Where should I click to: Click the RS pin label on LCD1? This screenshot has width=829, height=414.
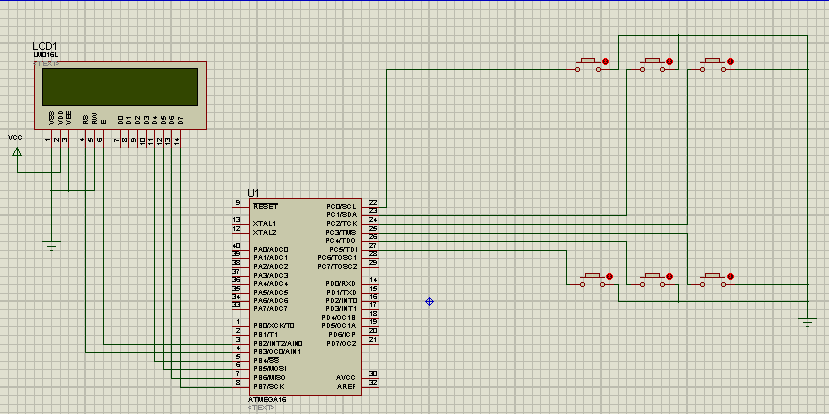[x=85, y=119]
